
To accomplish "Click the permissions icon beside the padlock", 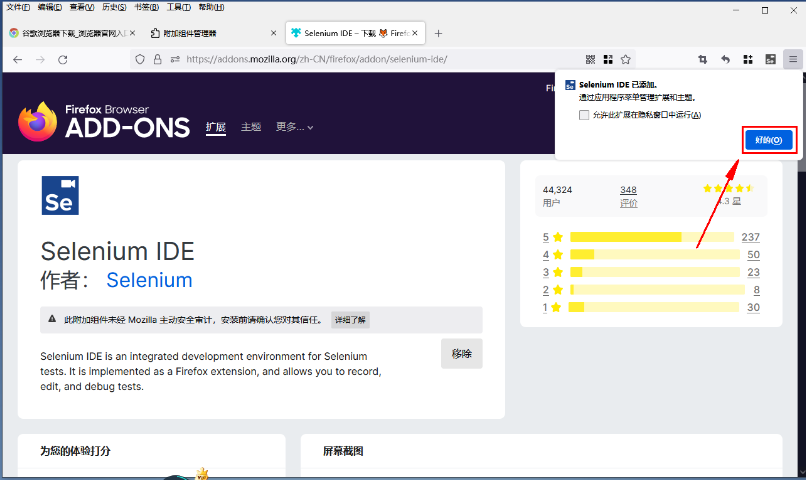I will (175, 60).
